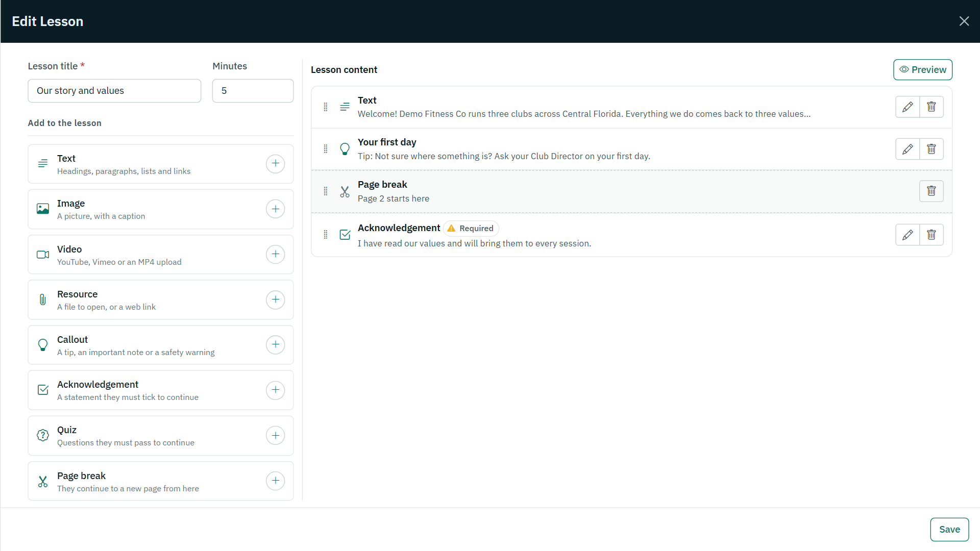This screenshot has width=980, height=551.
Task: Add an Acknowledgement block via its plus icon
Action: click(275, 390)
